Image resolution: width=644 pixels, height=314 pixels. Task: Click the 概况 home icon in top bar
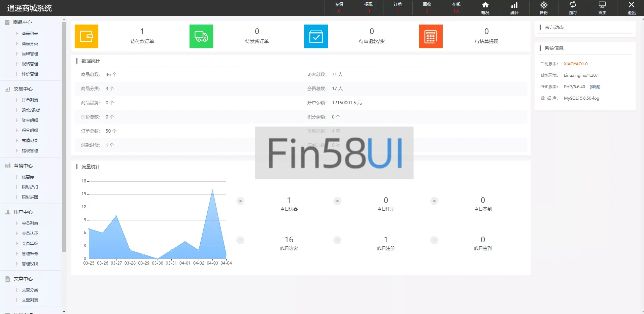(485, 8)
